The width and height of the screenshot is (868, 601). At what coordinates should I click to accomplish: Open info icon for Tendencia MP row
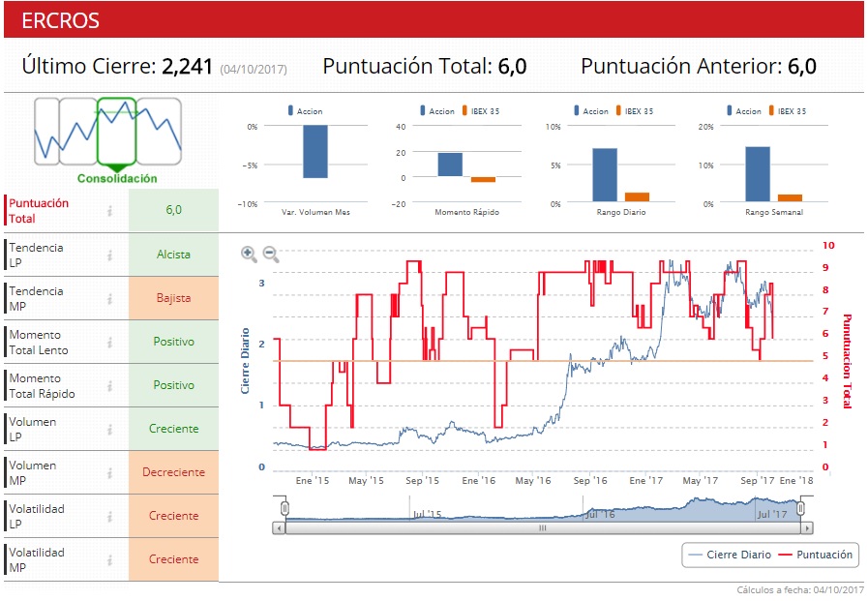110,299
